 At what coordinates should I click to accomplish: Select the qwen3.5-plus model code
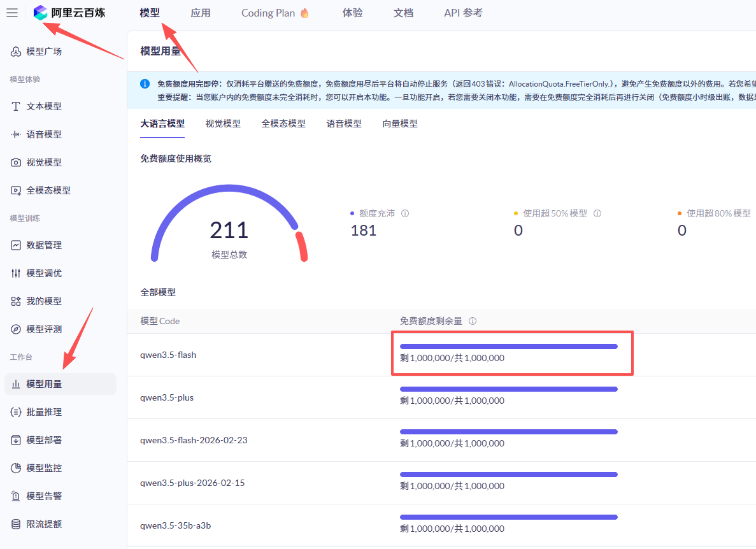[167, 397]
